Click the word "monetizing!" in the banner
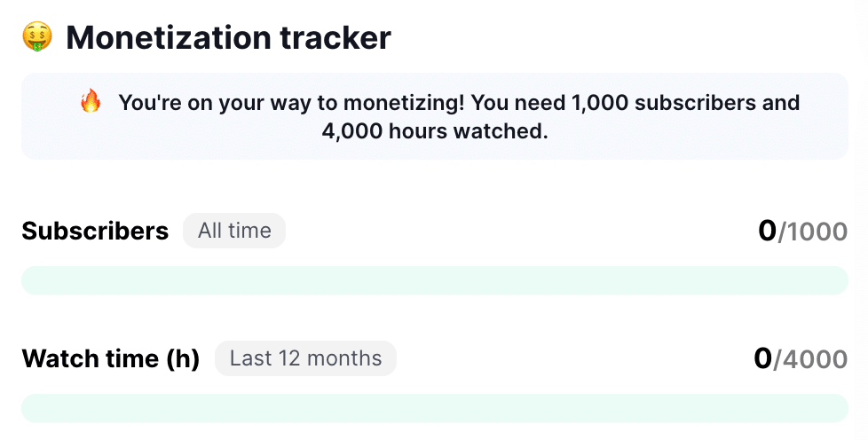The width and height of the screenshot is (868, 440). click(404, 104)
